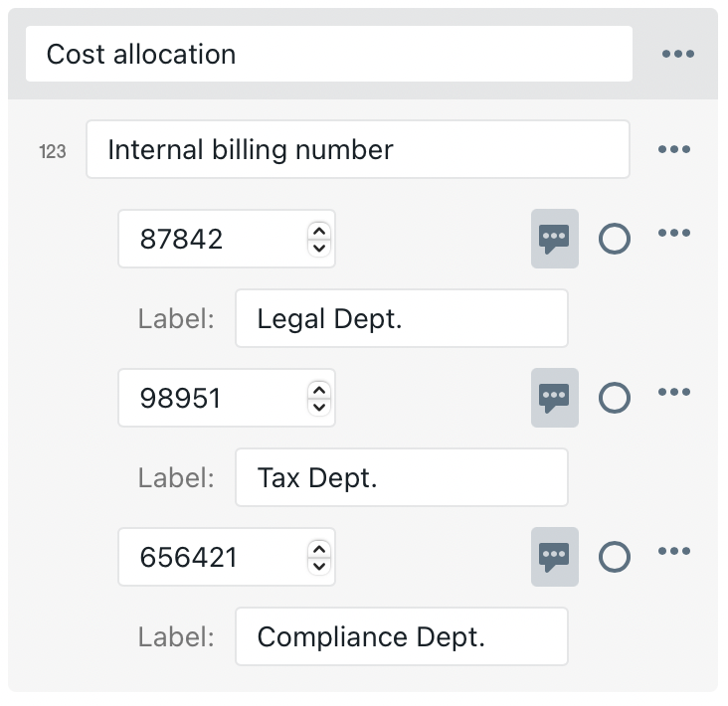Image resolution: width=728 pixels, height=706 pixels.
Task: Open comment for the 98951 entry
Action: coord(554,398)
